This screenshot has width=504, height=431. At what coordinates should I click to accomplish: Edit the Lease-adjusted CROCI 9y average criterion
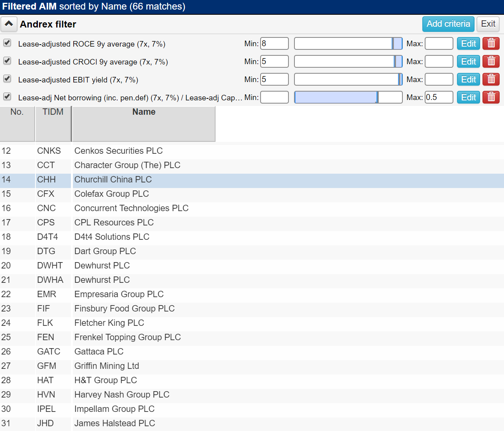click(469, 61)
